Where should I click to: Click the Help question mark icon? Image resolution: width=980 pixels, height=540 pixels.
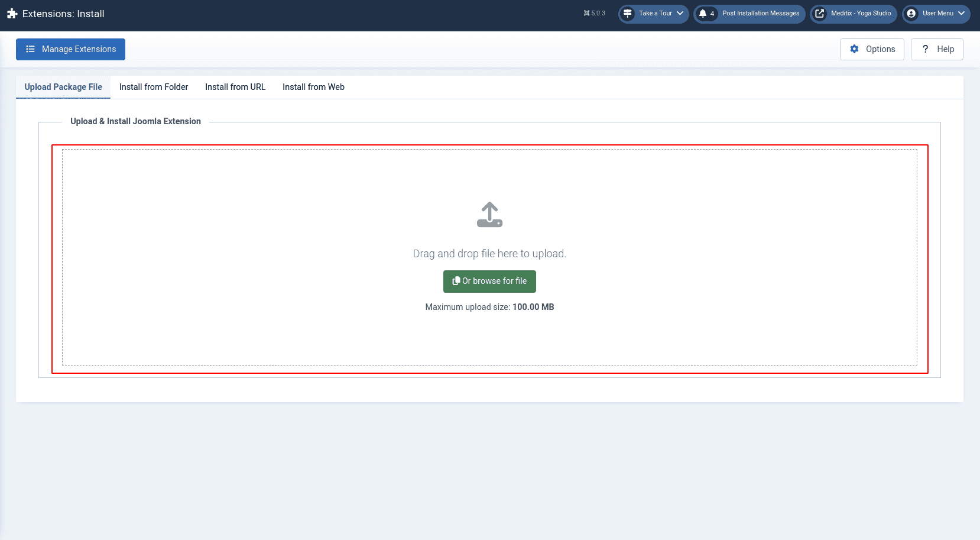pos(925,49)
